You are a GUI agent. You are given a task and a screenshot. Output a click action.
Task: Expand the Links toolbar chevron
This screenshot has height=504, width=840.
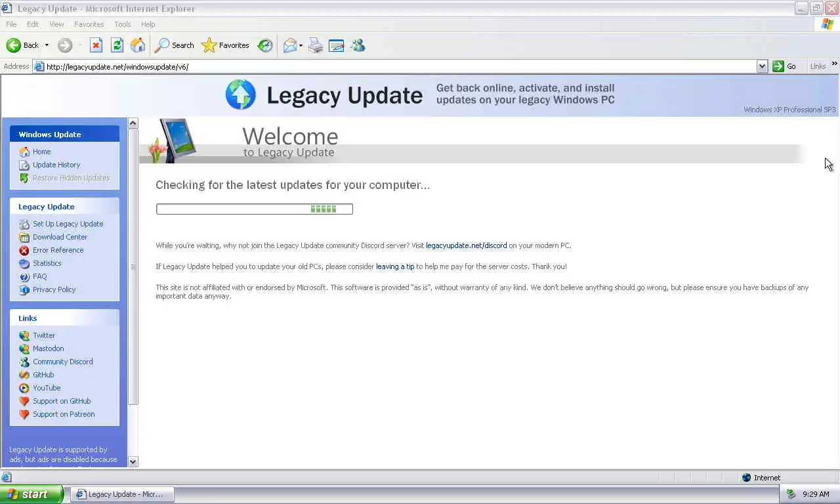coord(834,64)
